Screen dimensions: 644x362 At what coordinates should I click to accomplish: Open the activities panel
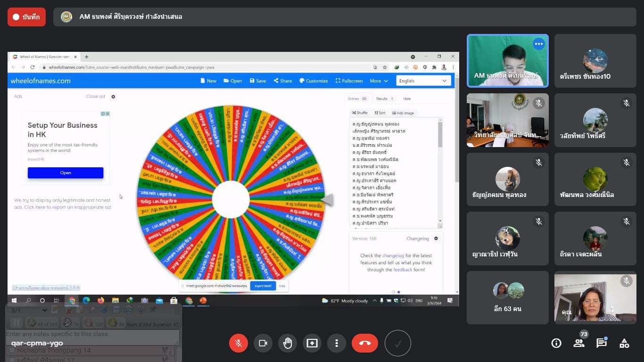[x=624, y=343]
